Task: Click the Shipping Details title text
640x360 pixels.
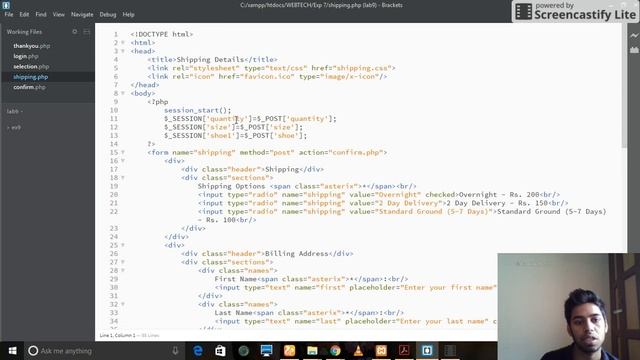Action: click(210, 60)
